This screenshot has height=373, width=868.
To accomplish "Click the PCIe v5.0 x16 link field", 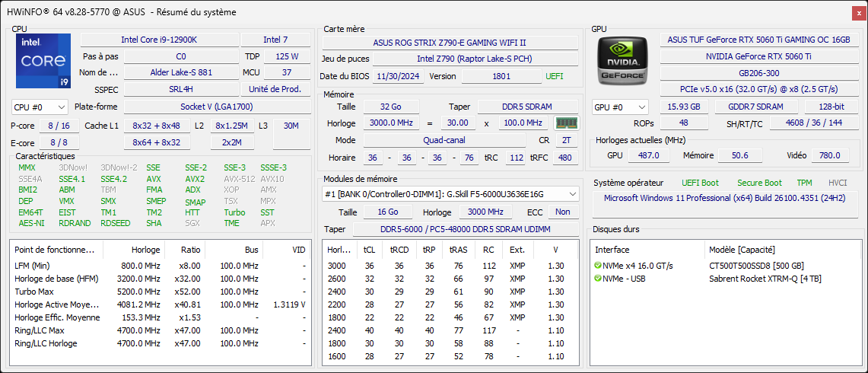I will pyautogui.click(x=758, y=89).
